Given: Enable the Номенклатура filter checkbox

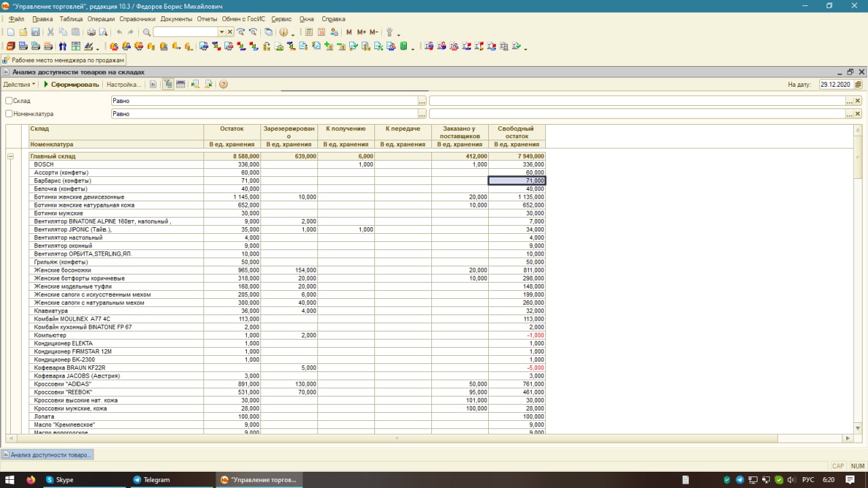Looking at the screenshot, I should (x=9, y=114).
